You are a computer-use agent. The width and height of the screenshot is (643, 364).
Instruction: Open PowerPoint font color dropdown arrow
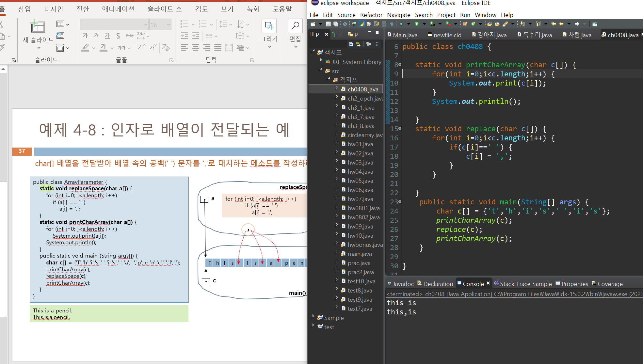(x=112, y=48)
